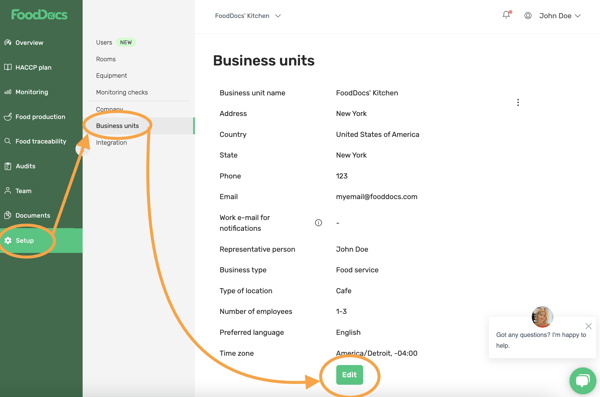Open the Monitoring section
600x397 pixels.
[32, 92]
